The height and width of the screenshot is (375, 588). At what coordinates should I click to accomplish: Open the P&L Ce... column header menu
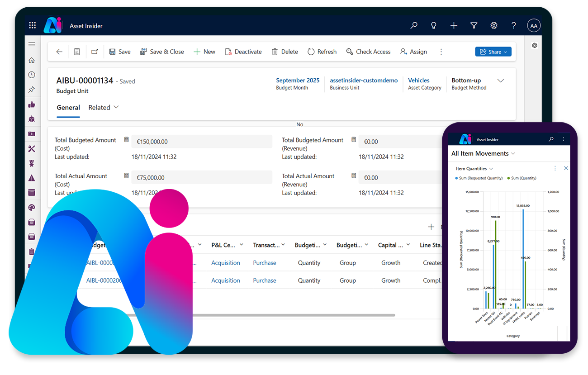click(228, 245)
